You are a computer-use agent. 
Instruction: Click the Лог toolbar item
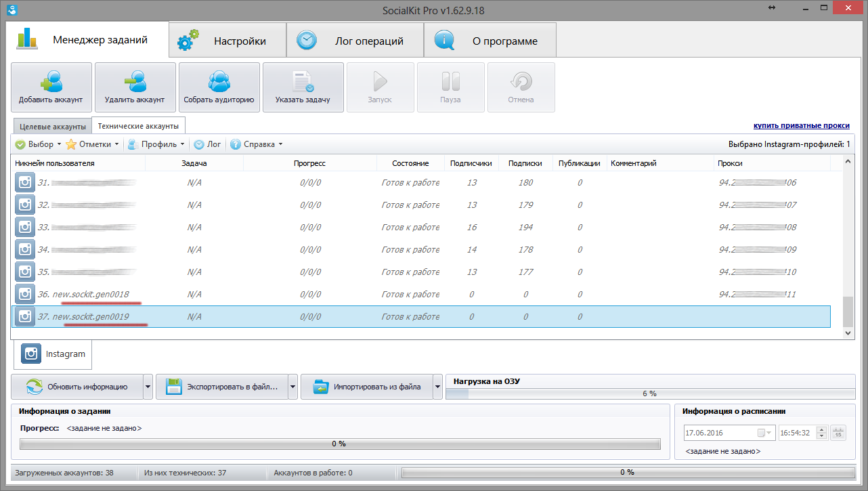click(x=208, y=144)
